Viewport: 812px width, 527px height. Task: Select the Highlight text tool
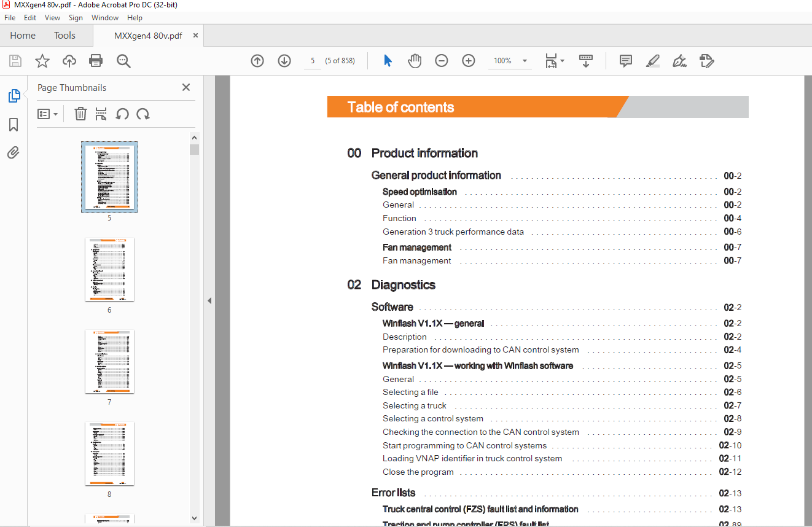(x=653, y=61)
